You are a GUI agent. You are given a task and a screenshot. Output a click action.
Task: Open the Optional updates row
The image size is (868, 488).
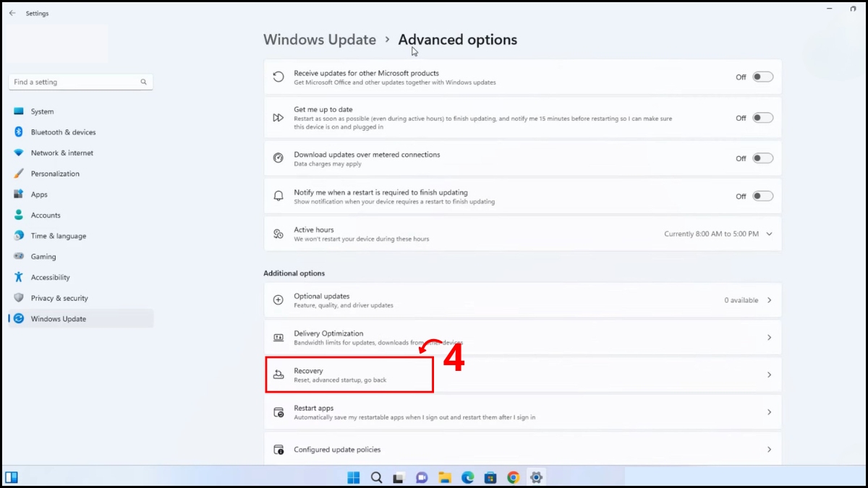point(523,300)
